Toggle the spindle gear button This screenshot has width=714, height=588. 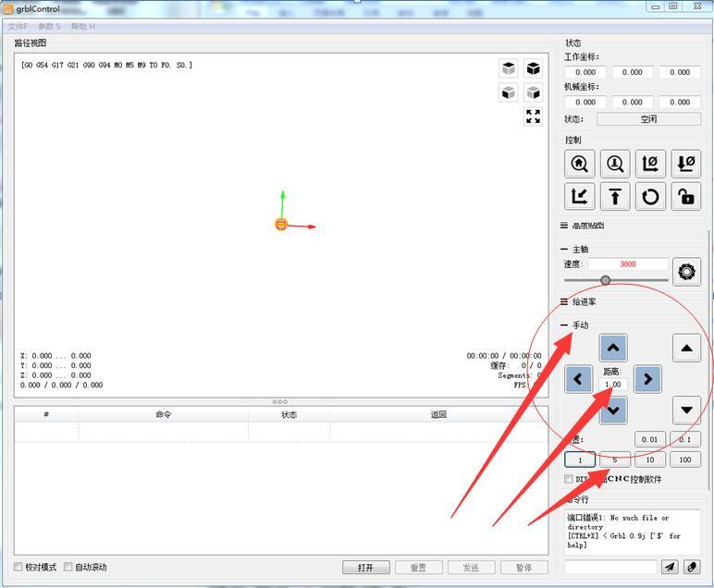685,271
